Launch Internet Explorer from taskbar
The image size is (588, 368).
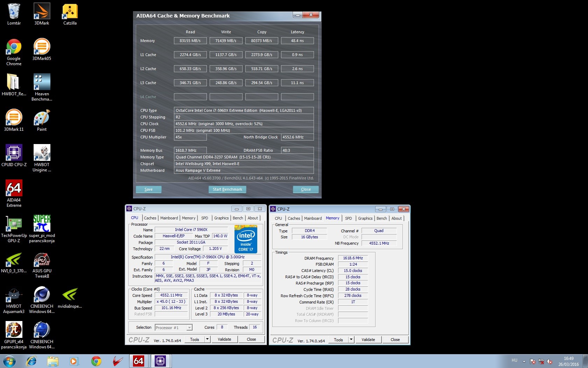click(31, 361)
